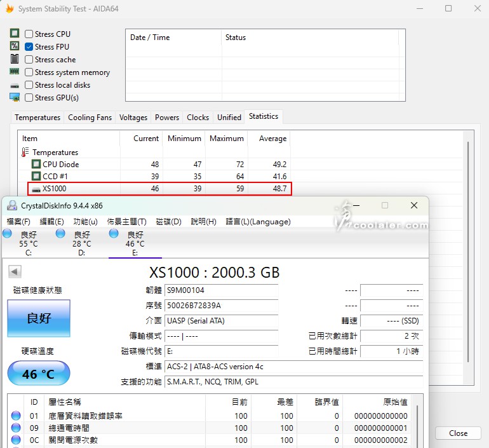489x448 pixels.
Task: Select the XS1000 drive icon in statistics
Action: point(36,189)
